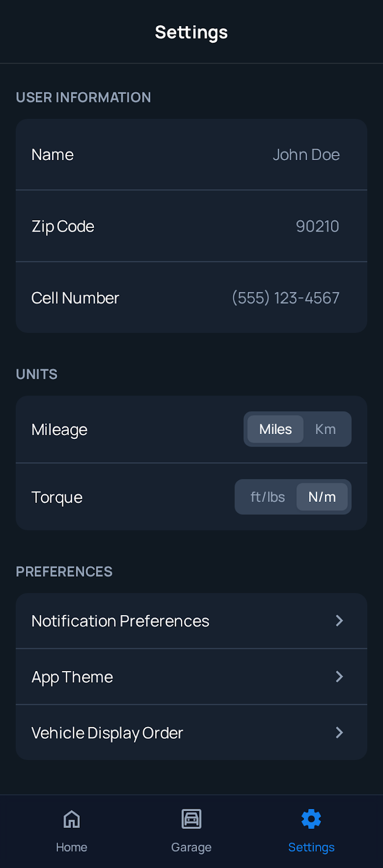The image size is (383, 868).
Task: Select the Garage car icon
Action: [191, 819]
